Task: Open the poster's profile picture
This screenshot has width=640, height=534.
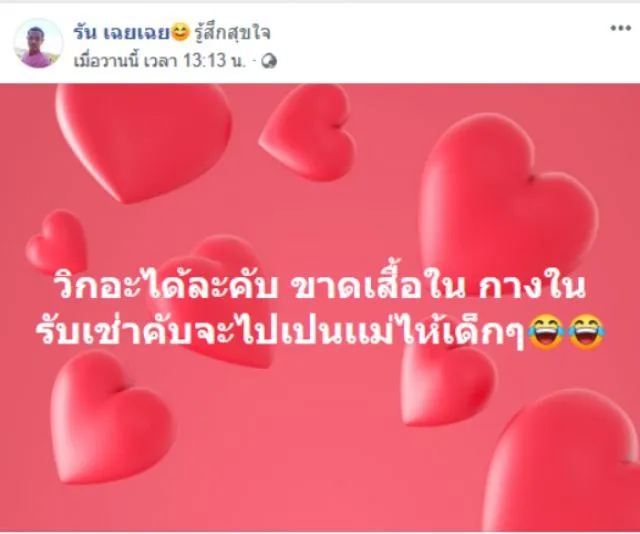Action: pos(38,44)
